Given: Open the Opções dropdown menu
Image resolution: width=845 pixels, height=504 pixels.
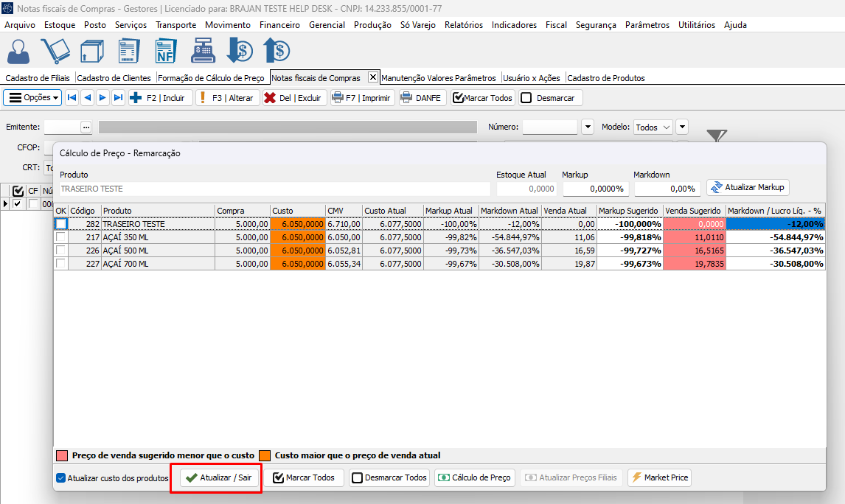Looking at the screenshot, I should tap(32, 97).
